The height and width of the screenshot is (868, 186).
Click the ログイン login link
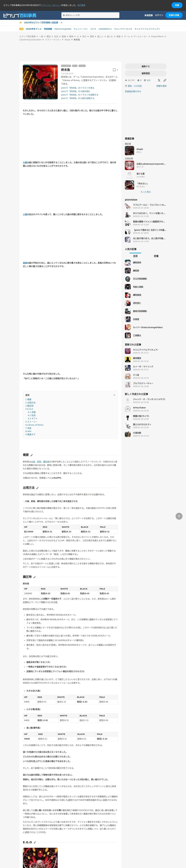point(159,15)
